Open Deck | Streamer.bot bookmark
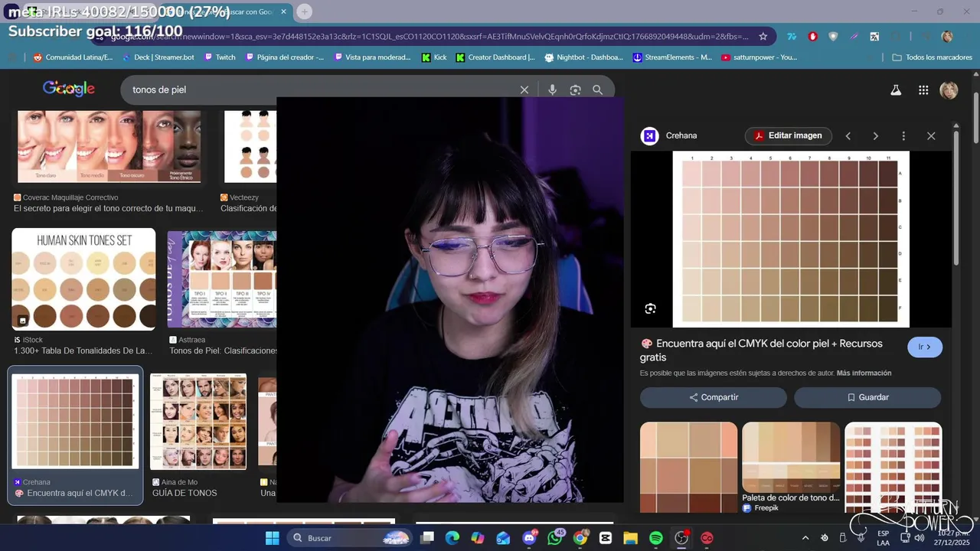This screenshot has width=980, height=551. coord(157,57)
